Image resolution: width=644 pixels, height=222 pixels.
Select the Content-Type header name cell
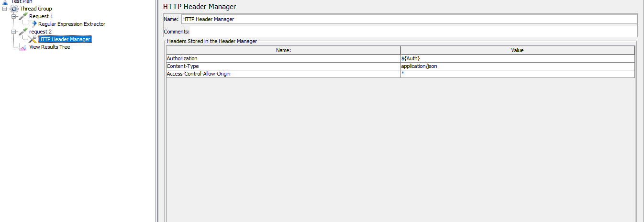[283, 66]
